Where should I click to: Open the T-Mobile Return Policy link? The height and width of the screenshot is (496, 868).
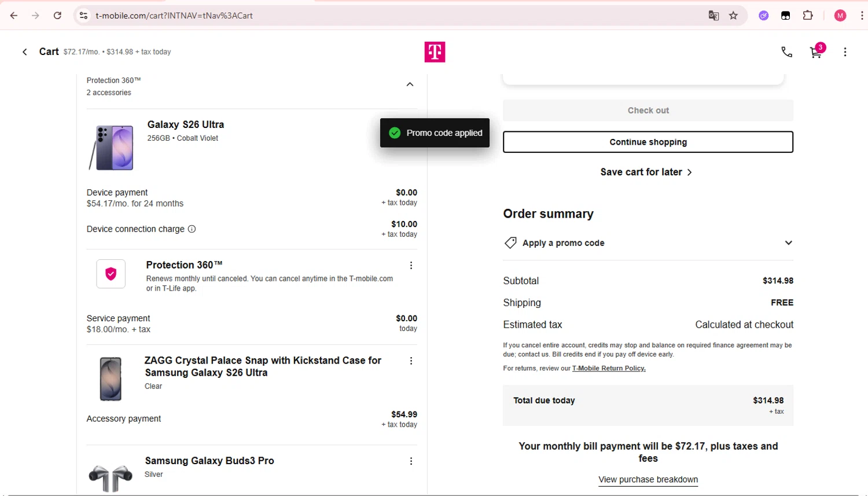pos(609,369)
